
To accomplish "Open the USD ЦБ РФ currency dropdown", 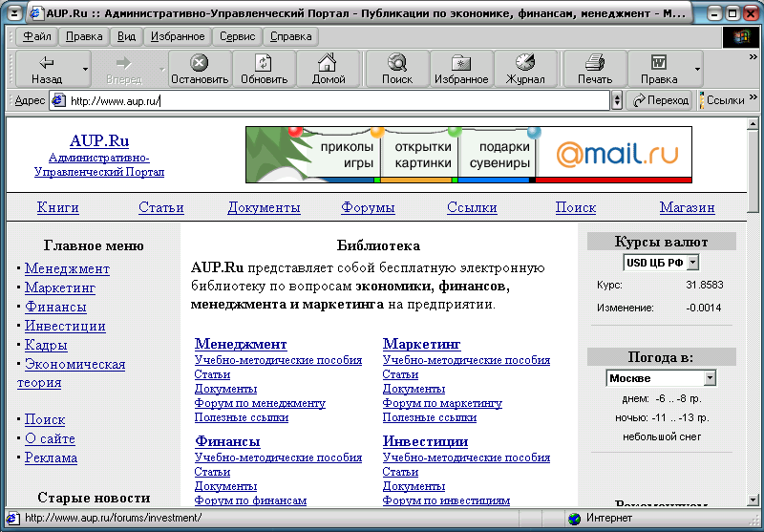I will click(x=660, y=263).
